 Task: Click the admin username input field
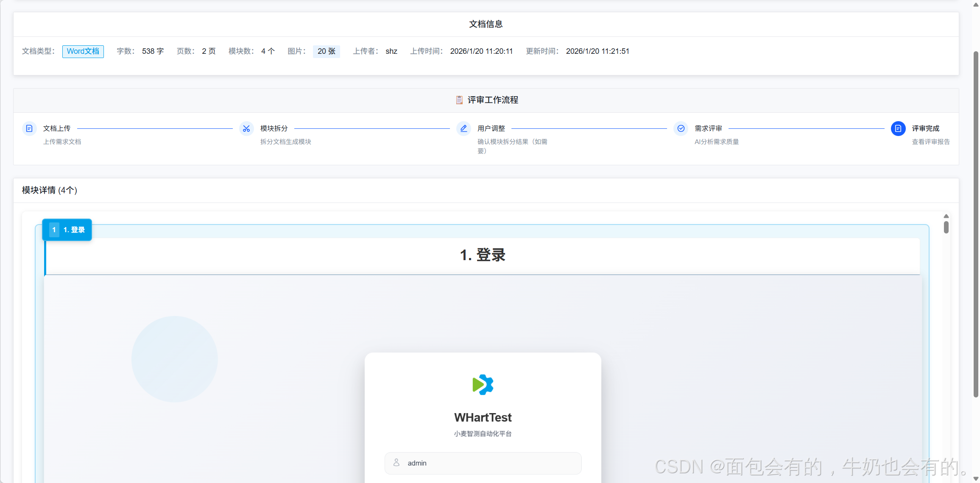click(x=488, y=463)
